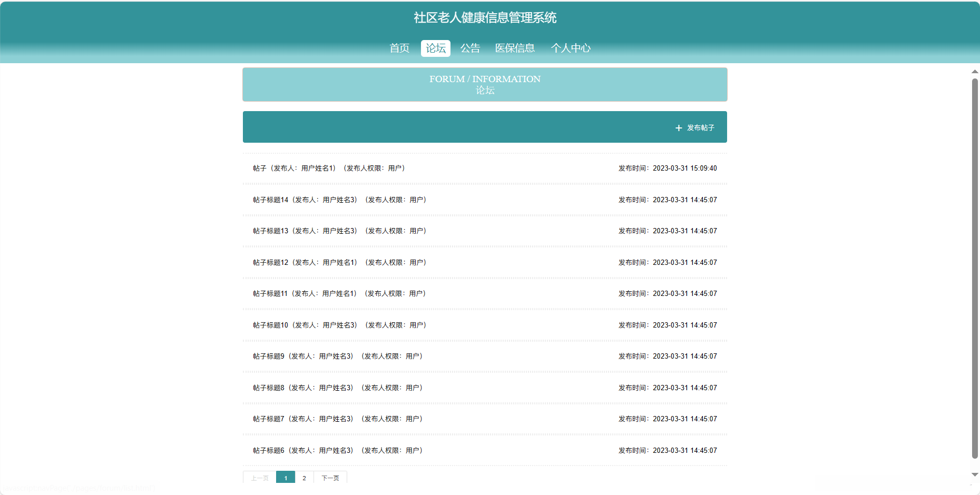Click the 下一页 next page button

(330, 478)
